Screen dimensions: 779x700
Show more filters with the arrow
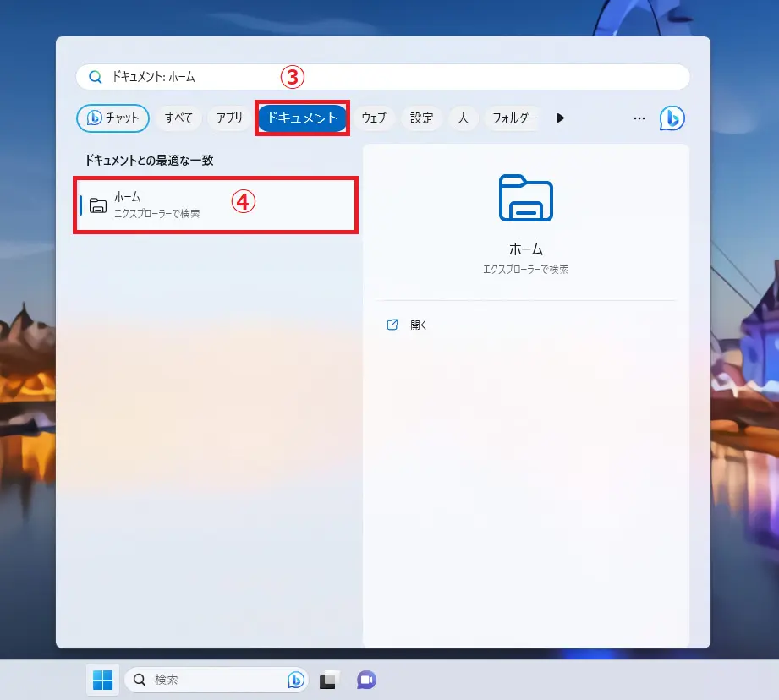(560, 118)
